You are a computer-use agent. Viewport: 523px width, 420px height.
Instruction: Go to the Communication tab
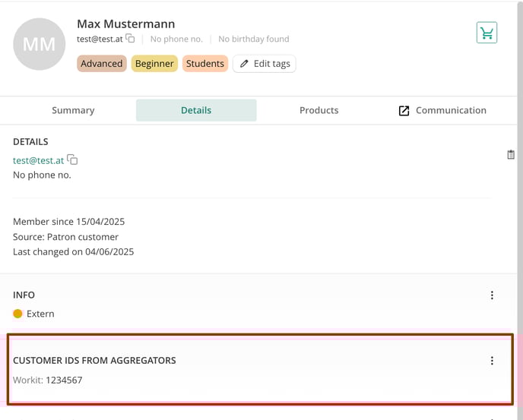pos(442,110)
